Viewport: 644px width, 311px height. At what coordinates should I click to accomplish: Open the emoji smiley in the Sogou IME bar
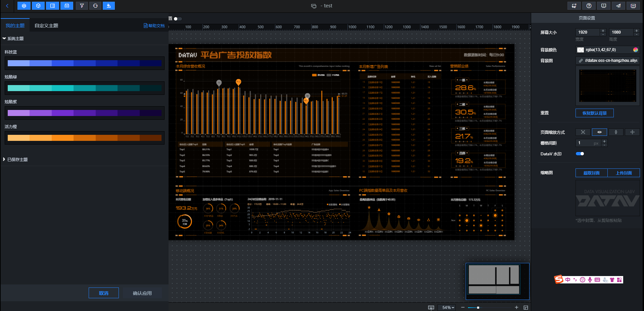coord(583,280)
